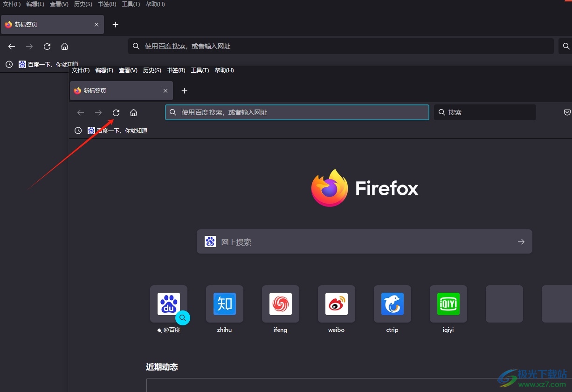Open 工具(T) menu in front window
572x392 pixels.
click(200, 70)
